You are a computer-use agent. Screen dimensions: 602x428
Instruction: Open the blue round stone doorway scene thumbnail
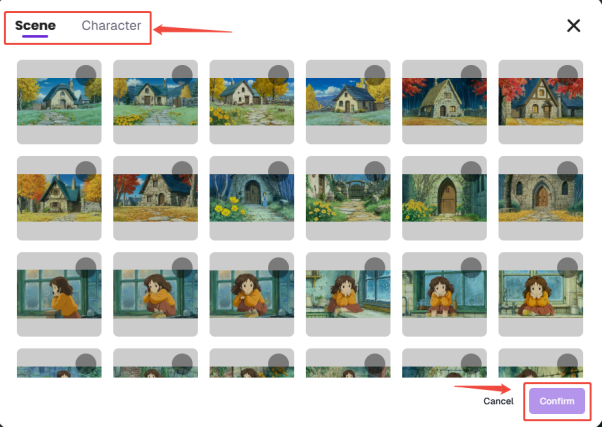pyautogui.click(x=251, y=198)
